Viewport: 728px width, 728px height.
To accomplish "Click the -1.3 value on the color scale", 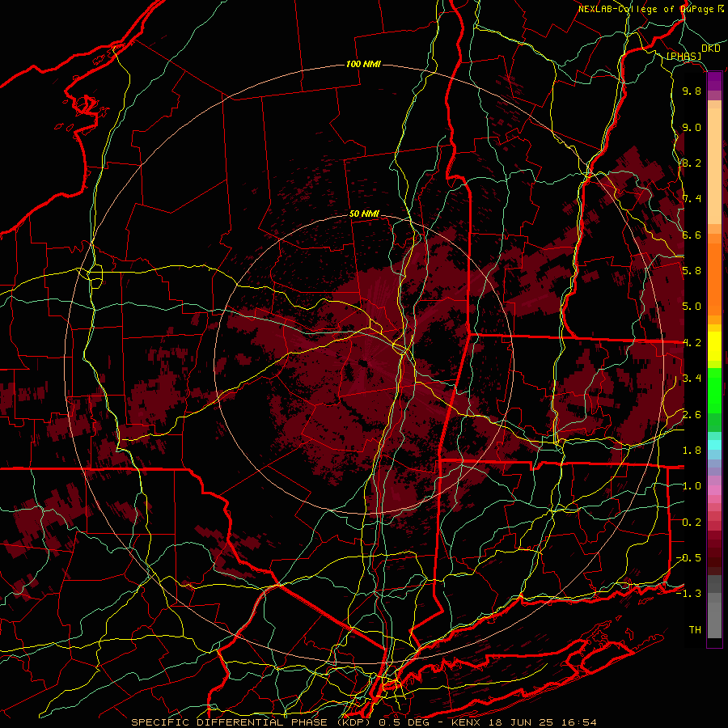I will point(688,594).
